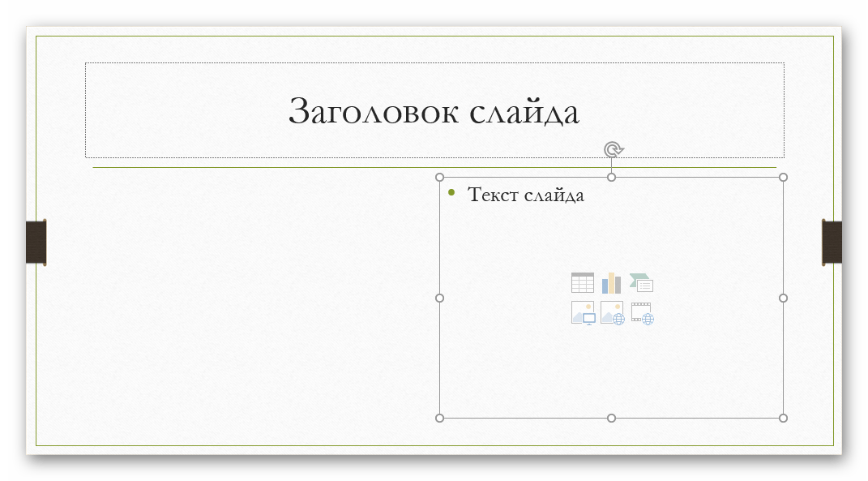Screen dimensions: 868x481
Task: Click the Pictures from computer icon
Action: coord(582,313)
